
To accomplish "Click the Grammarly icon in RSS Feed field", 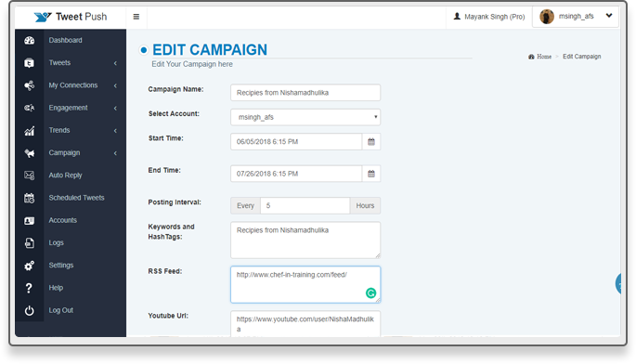I will [x=370, y=293].
